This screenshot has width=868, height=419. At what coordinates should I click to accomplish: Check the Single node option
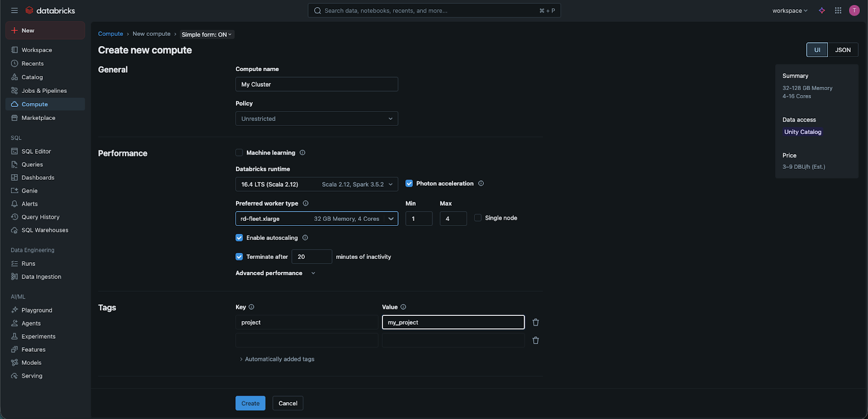pyautogui.click(x=478, y=218)
